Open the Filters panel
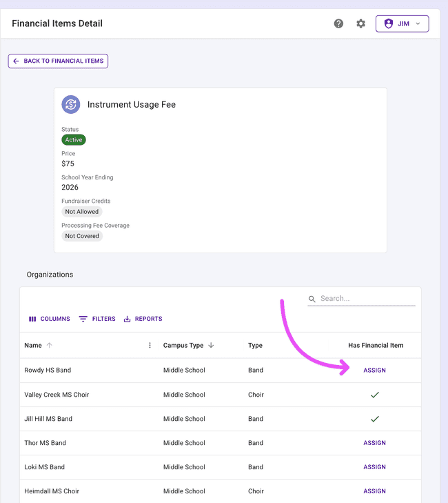This screenshot has height=503, width=448. pos(97,319)
